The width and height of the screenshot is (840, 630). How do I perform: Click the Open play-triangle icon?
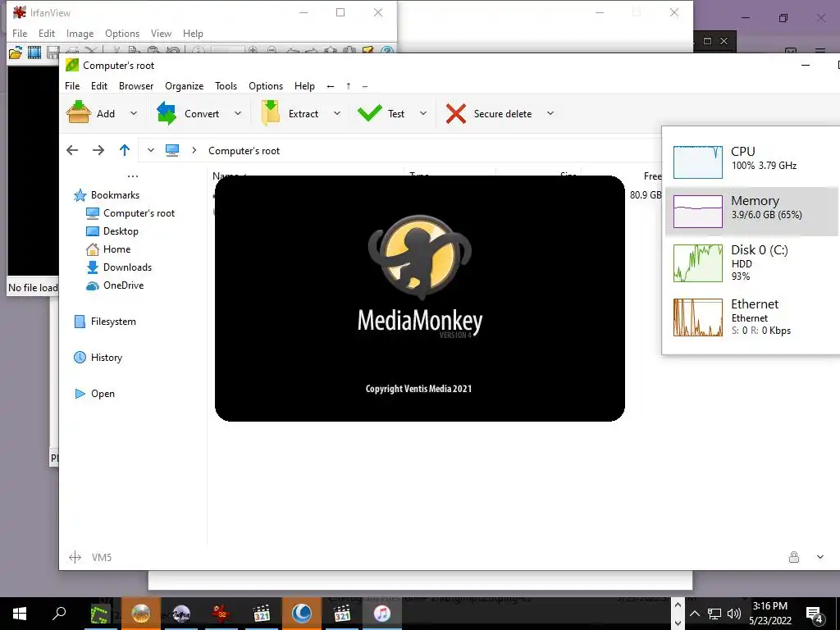80,394
